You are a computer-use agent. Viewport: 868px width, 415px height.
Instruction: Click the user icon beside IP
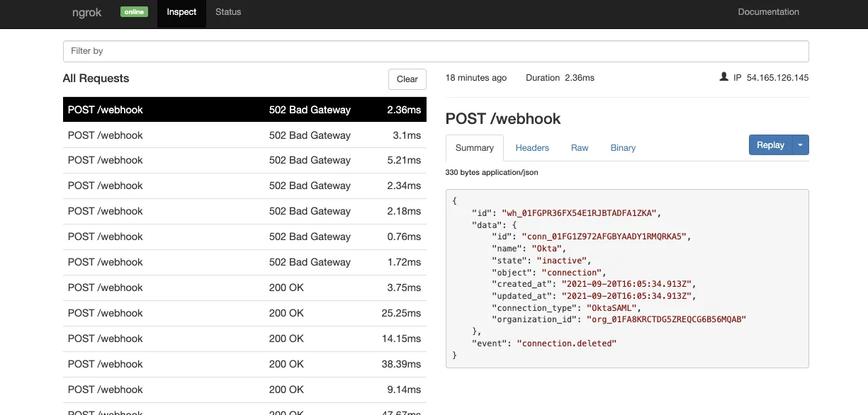723,77
